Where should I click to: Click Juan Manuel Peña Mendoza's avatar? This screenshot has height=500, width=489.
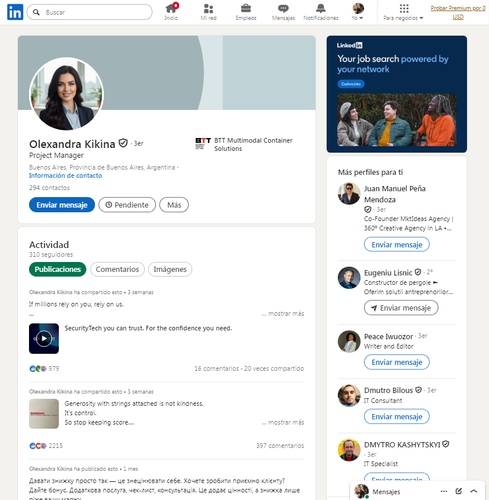(x=349, y=194)
